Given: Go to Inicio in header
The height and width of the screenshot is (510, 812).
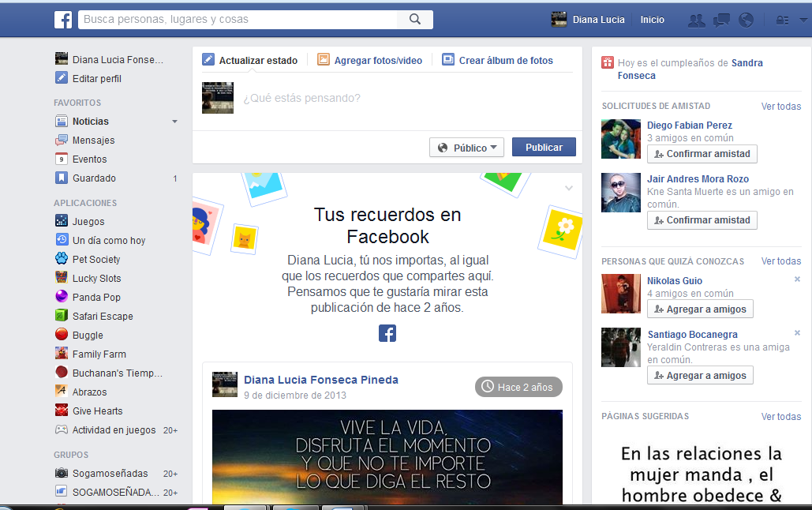Looking at the screenshot, I should (652, 20).
